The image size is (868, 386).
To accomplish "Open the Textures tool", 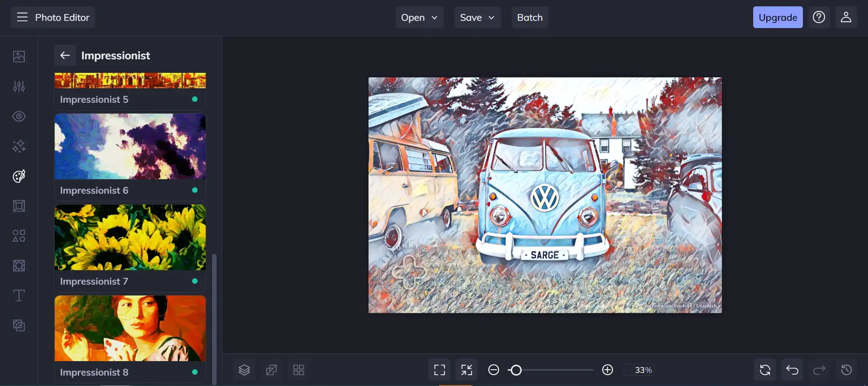I will 19,266.
